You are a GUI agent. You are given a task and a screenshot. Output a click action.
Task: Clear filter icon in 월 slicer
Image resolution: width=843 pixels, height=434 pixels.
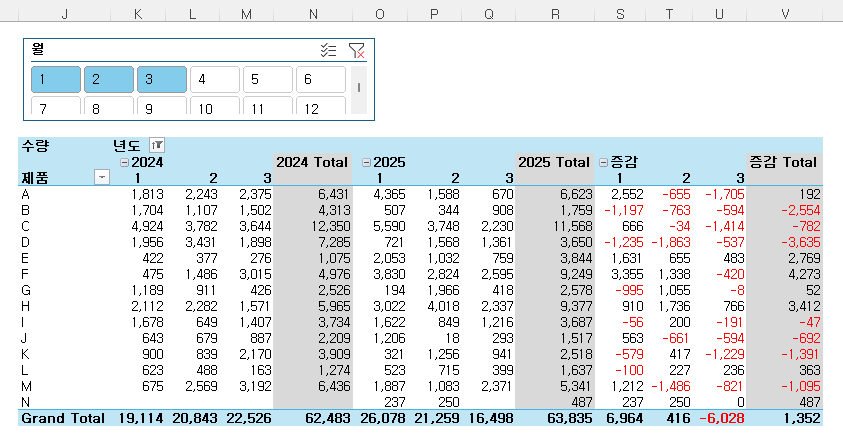[x=356, y=51]
